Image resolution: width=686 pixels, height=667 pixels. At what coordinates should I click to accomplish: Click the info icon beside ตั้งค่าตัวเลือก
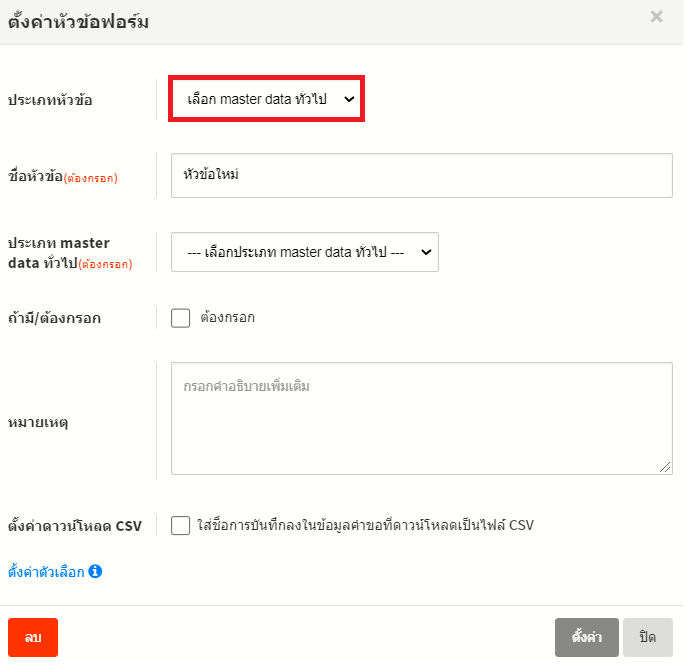click(x=96, y=572)
